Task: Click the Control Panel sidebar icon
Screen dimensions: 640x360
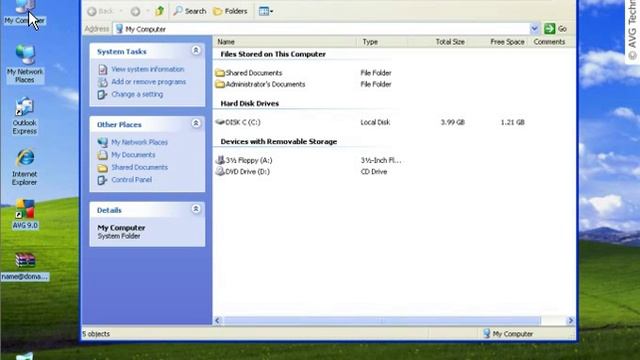Action: click(102, 180)
